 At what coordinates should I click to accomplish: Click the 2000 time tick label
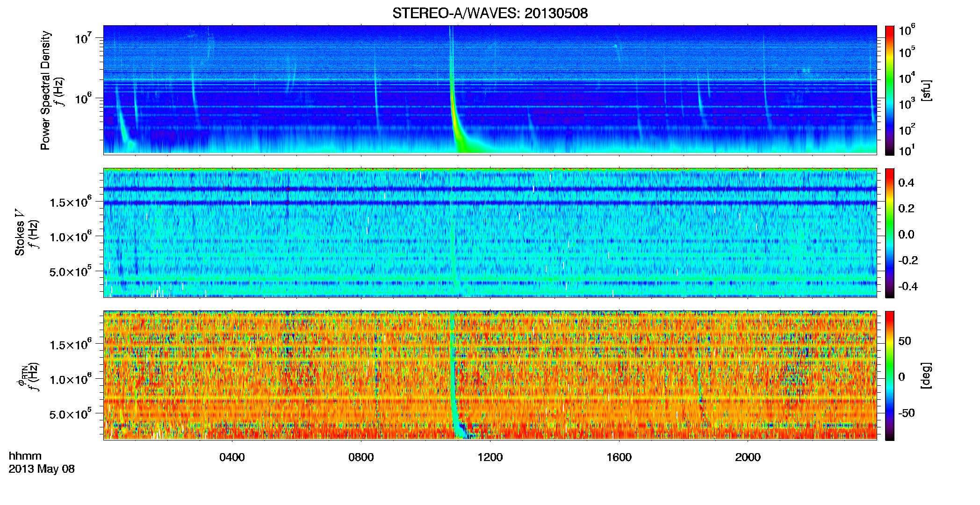pos(748,457)
